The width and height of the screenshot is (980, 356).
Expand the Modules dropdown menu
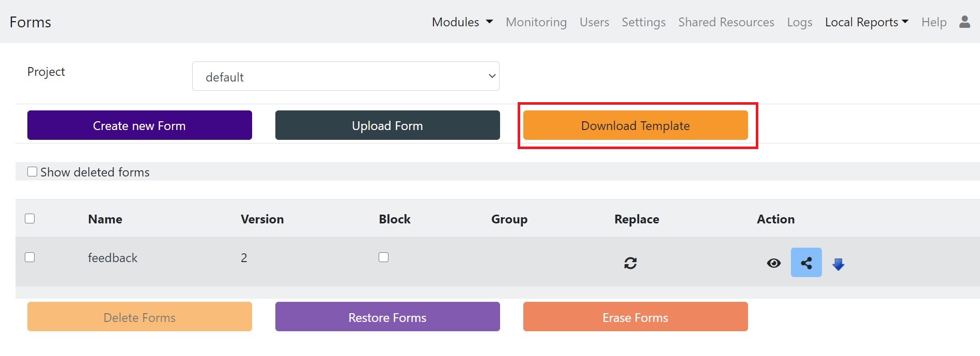[x=462, y=22]
